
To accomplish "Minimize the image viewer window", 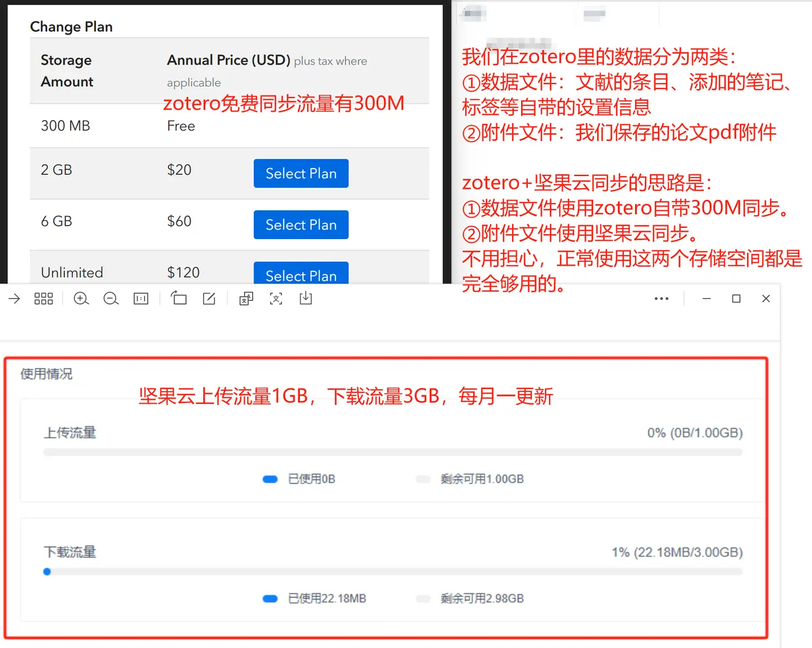I will tap(706, 298).
